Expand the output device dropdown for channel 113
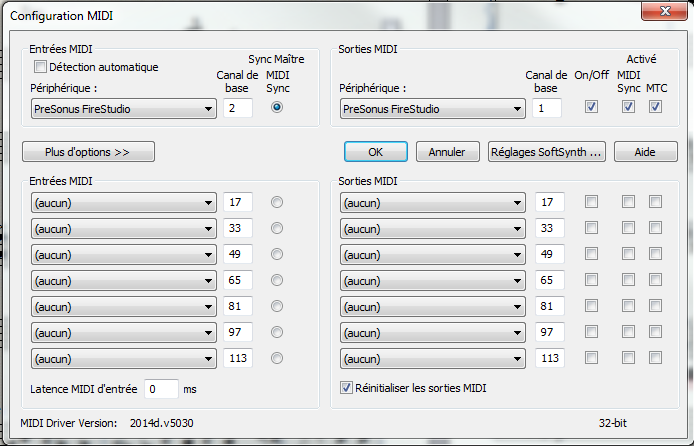 [432, 358]
